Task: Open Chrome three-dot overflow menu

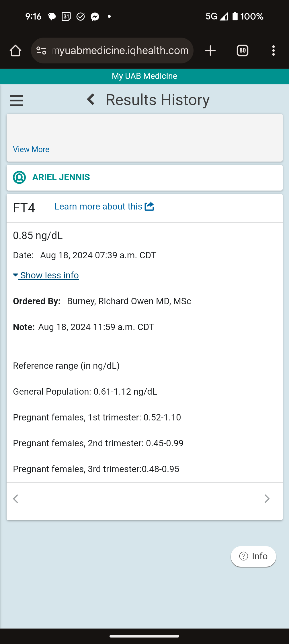Action: pos(274,51)
